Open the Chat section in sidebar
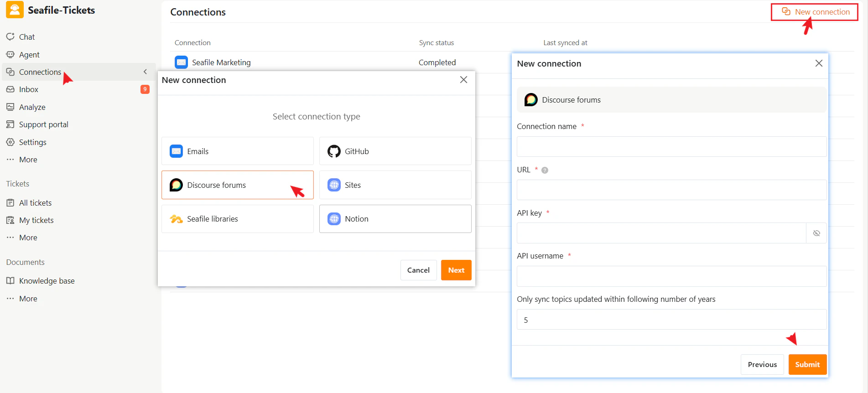The width and height of the screenshot is (868, 393). [27, 37]
